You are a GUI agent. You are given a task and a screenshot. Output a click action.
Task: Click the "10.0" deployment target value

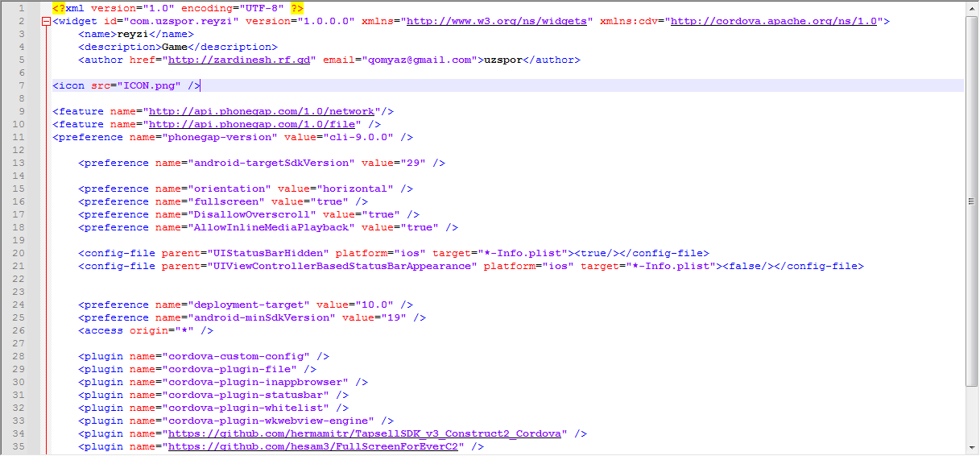click(374, 305)
